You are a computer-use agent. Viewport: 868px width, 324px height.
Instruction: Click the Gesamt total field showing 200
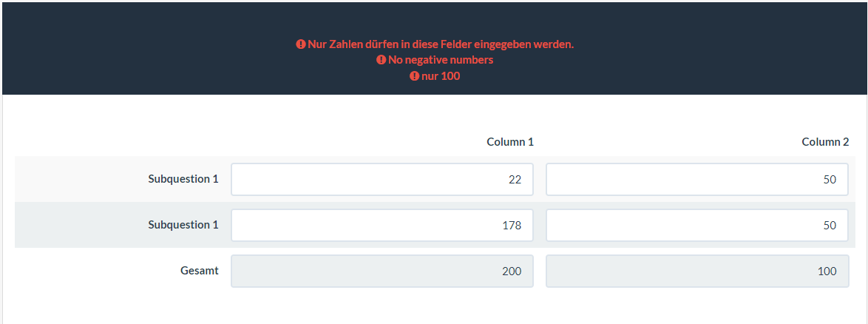tap(382, 271)
